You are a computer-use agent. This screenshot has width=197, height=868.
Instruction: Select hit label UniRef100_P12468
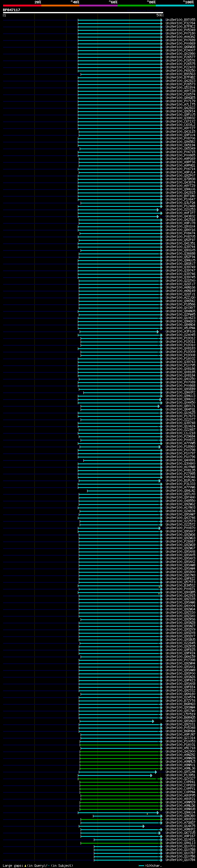(x=180, y=206)
